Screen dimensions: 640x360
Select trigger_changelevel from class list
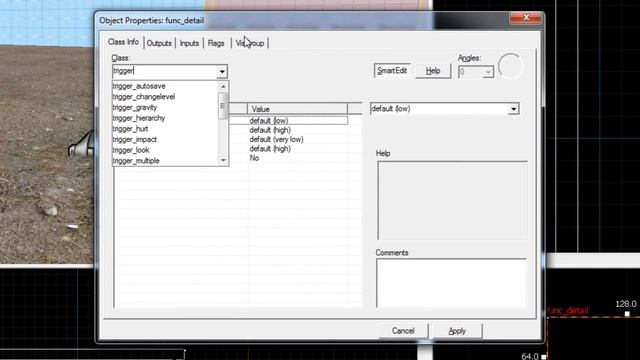[x=144, y=97]
